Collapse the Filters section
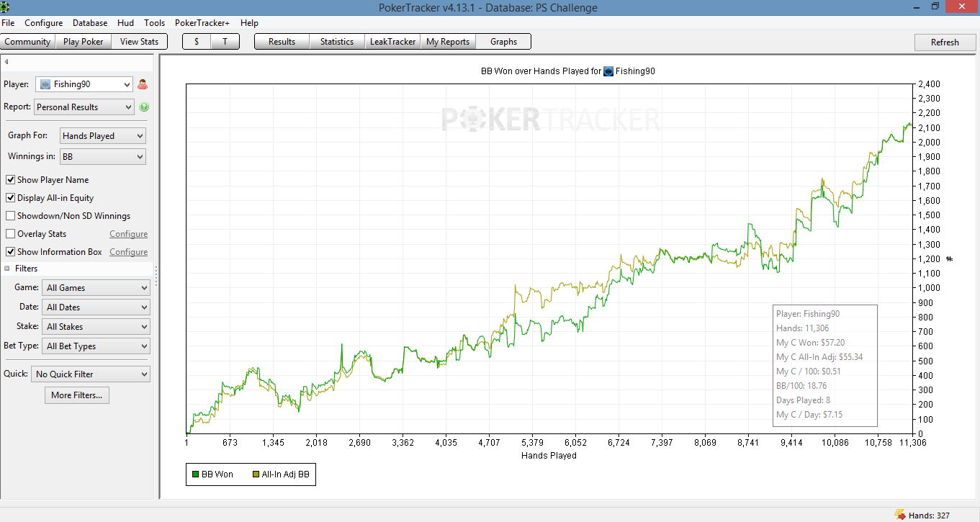The image size is (980, 522). pyautogui.click(x=7, y=269)
